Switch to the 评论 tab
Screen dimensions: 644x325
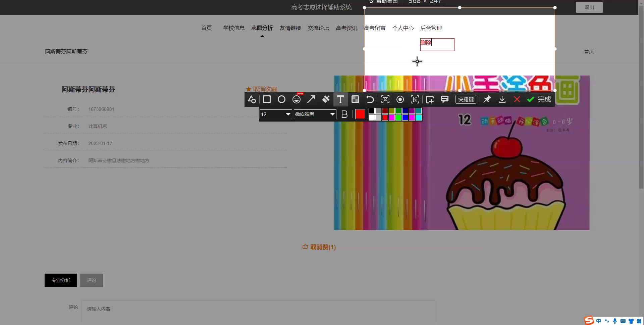(x=92, y=280)
